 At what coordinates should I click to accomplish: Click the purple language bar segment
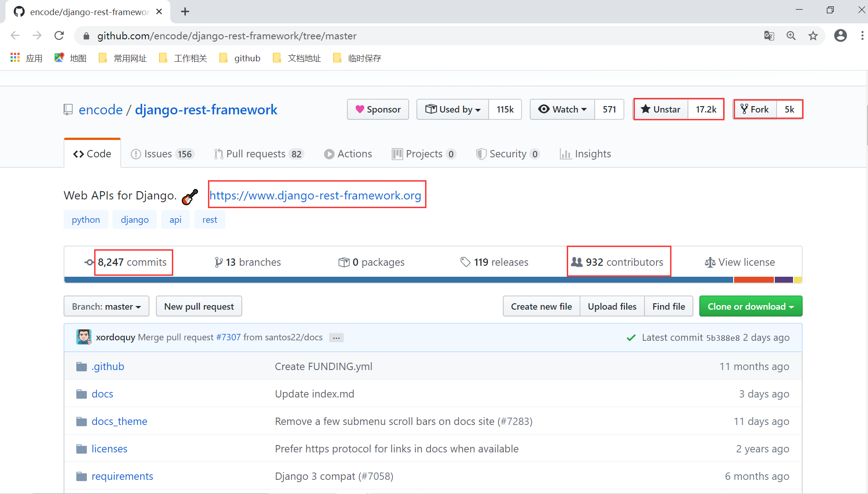[x=784, y=279]
